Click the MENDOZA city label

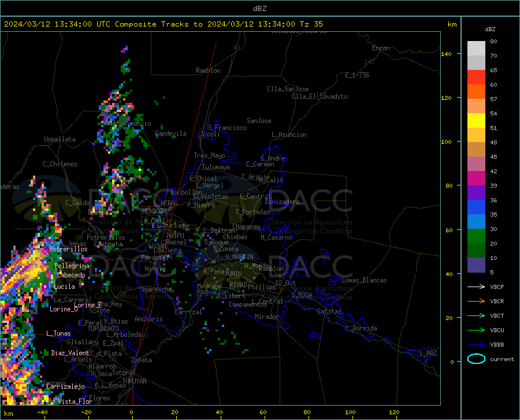(x=154, y=211)
